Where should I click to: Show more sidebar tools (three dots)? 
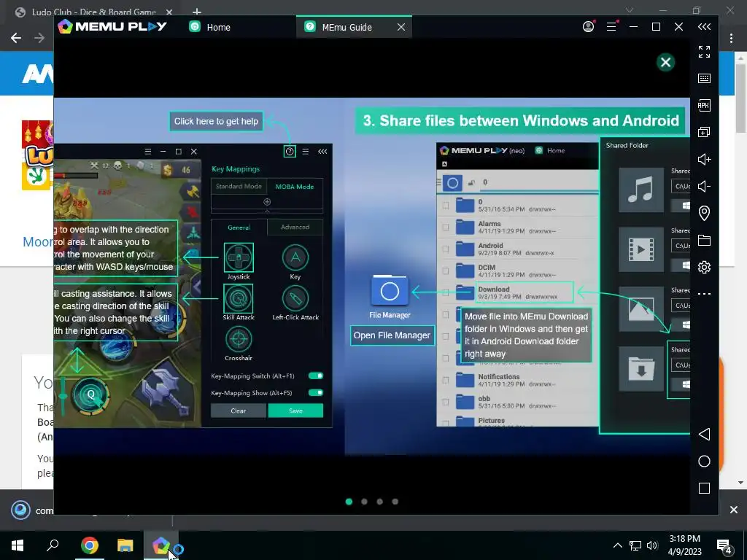click(704, 294)
